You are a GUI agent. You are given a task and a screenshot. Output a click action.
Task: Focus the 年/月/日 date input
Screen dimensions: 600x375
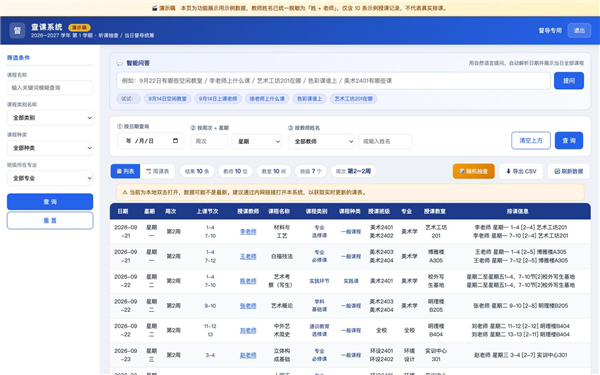click(150, 141)
